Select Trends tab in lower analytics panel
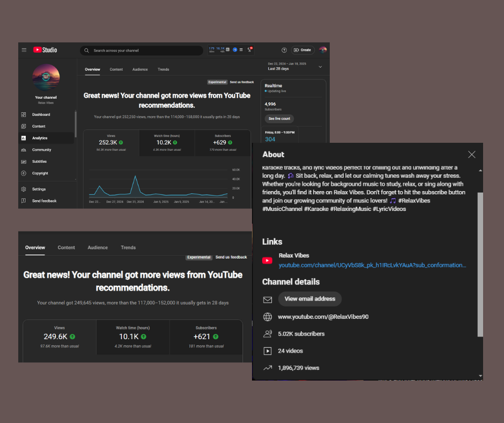 pos(128,247)
